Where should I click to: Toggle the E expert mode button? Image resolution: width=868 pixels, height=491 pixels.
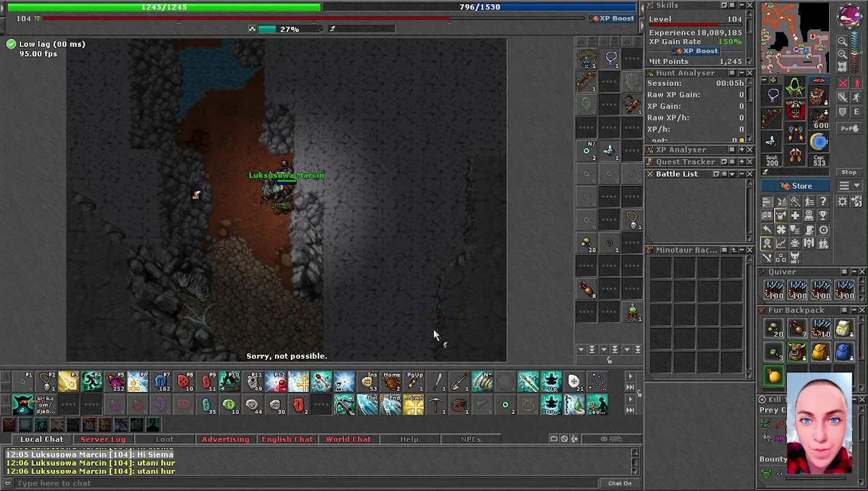(x=857, y=112)
